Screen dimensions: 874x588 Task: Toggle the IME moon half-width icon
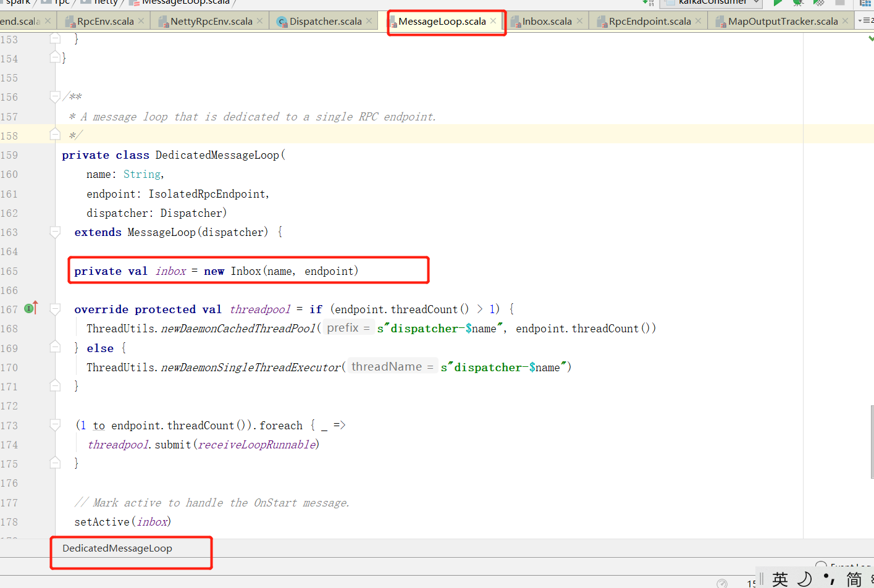tap(805, 579)
